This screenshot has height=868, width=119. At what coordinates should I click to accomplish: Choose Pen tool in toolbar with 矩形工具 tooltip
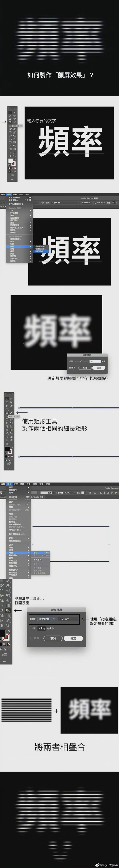pyautogui.click(x=7, y=406)
